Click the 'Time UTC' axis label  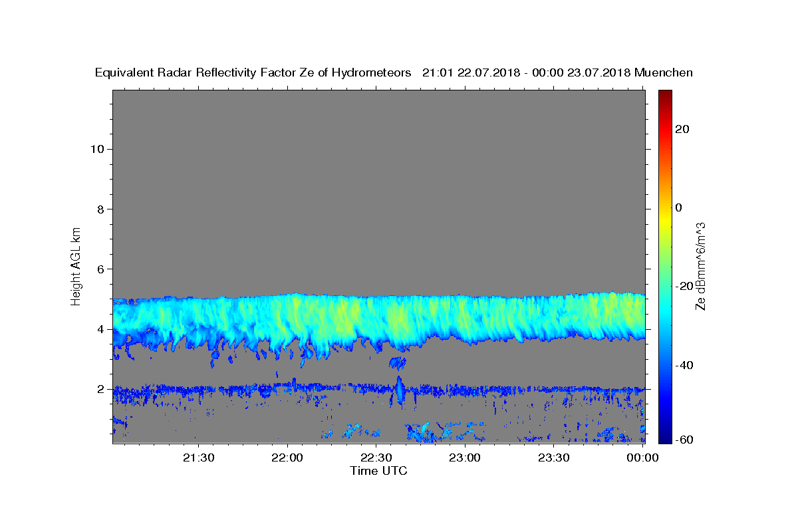pos(378,471)
